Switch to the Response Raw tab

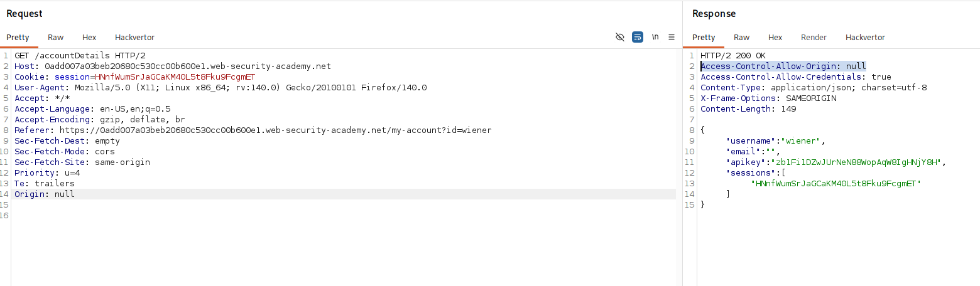click(x=741, y=37)
